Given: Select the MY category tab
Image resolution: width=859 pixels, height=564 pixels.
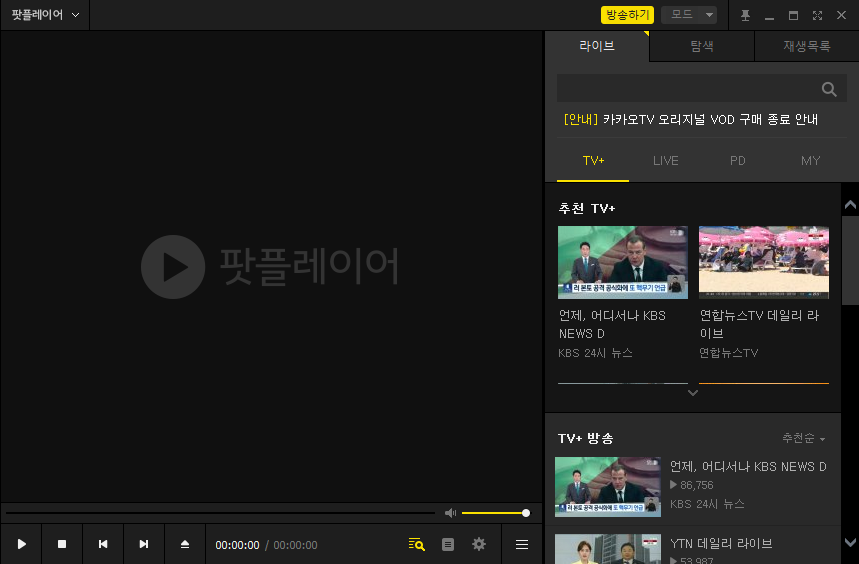Looking at the screenshot, I should (x=810, y=160).
